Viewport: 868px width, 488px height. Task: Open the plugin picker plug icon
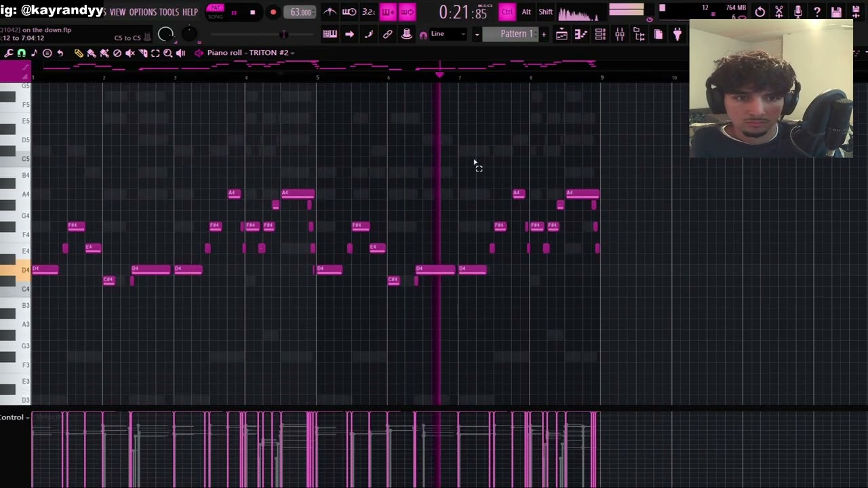point(677,35)
